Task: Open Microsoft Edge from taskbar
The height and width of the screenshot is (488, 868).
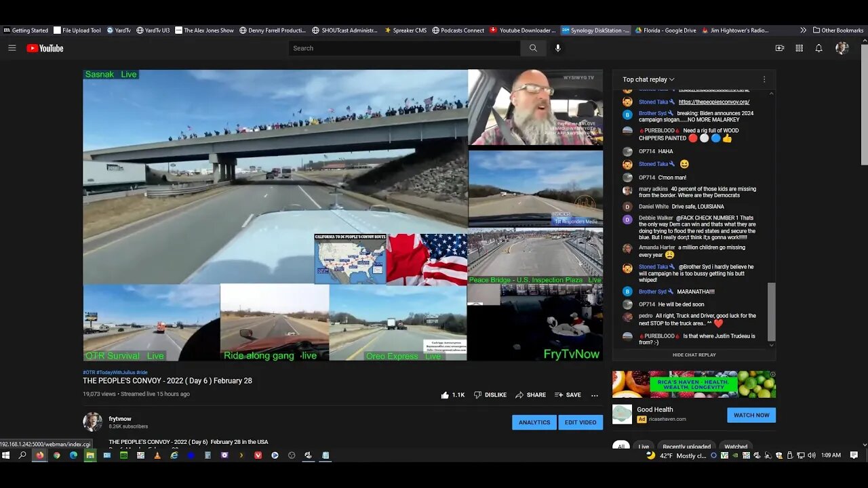Action: point(73,455)
